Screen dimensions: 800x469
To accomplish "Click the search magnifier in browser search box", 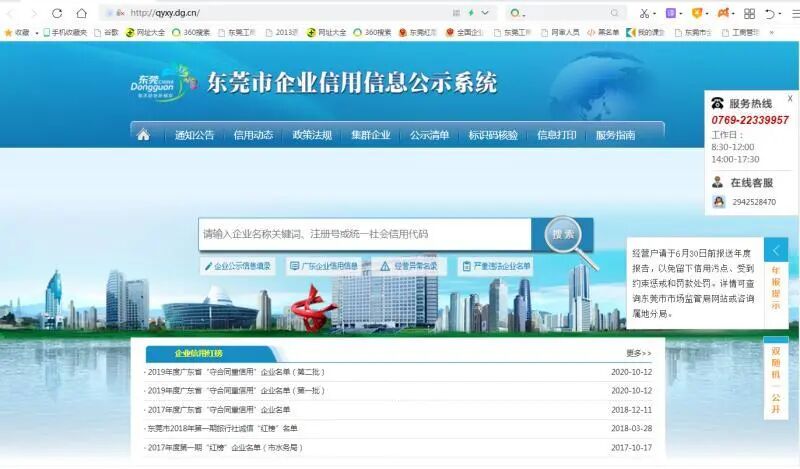I will (615, 13).
